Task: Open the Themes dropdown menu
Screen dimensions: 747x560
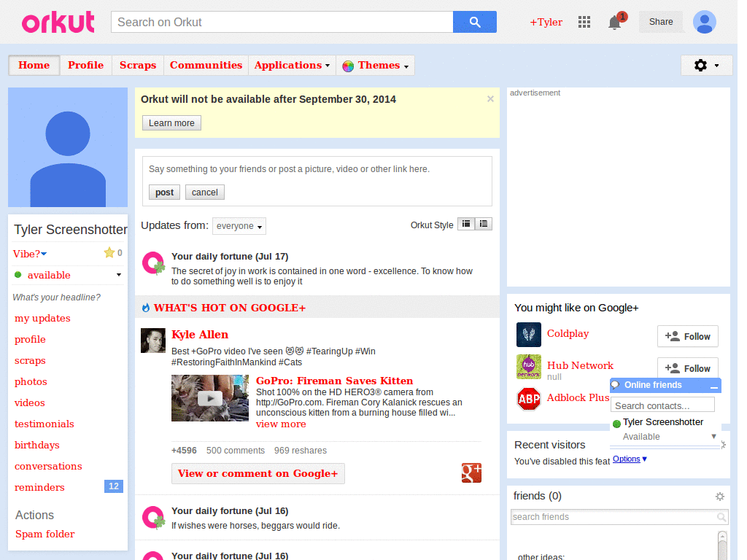Action: (376, 65)
